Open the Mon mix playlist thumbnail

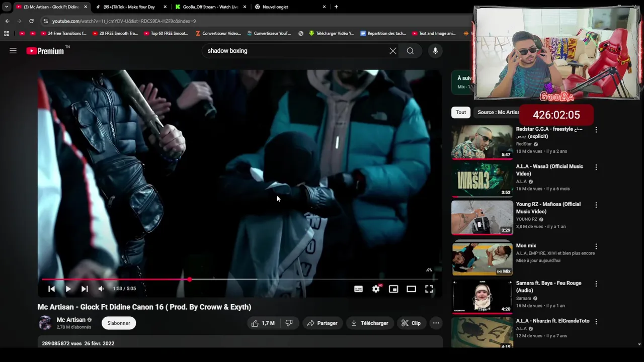[x=482, y=258]
